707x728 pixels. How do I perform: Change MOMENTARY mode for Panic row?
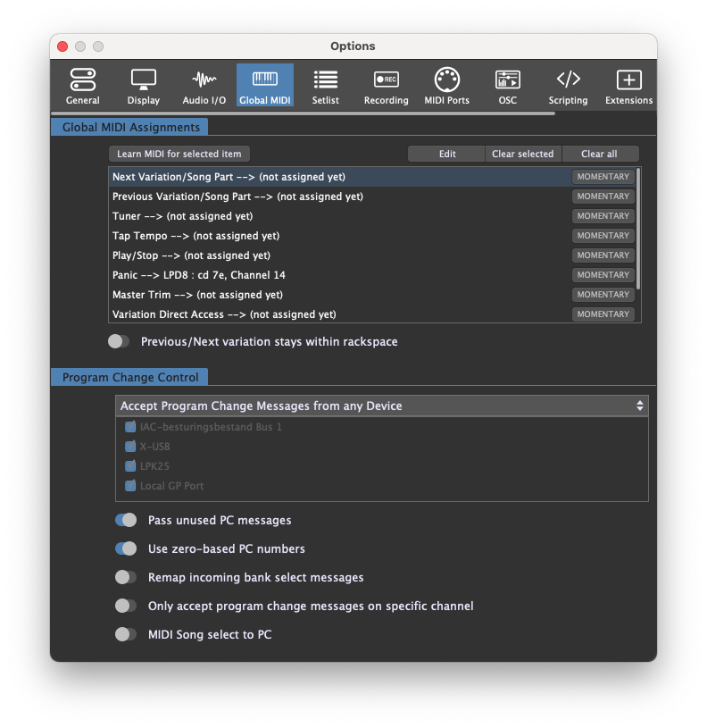click(603, 275)
